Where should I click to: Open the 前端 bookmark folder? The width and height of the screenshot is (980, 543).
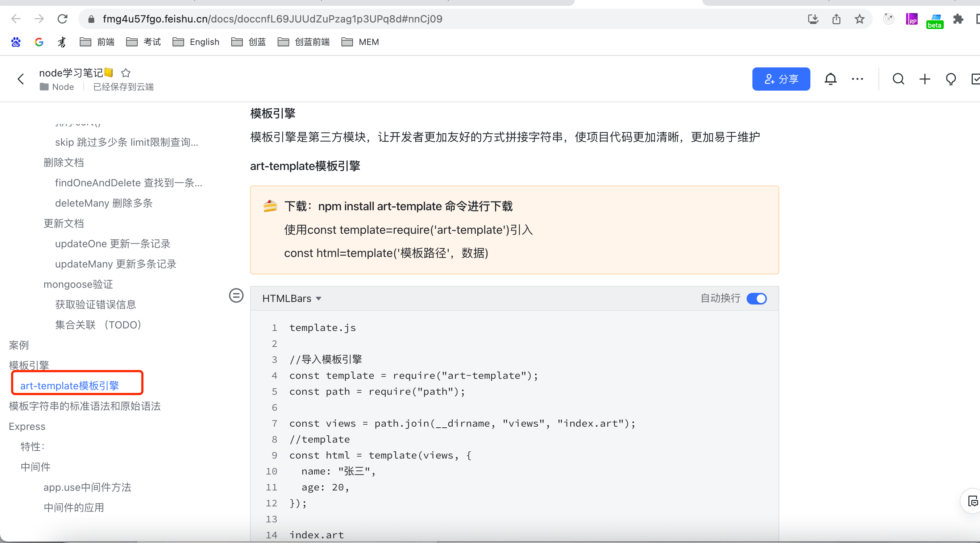pyautogui.click(x=97, y=42)
